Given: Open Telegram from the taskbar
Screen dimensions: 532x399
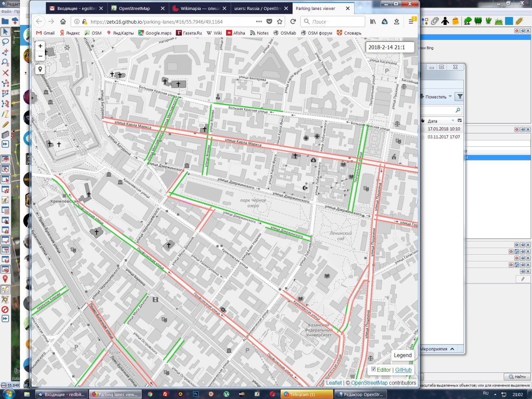Looking at the screenshot, I should click(x=302, y=394).
